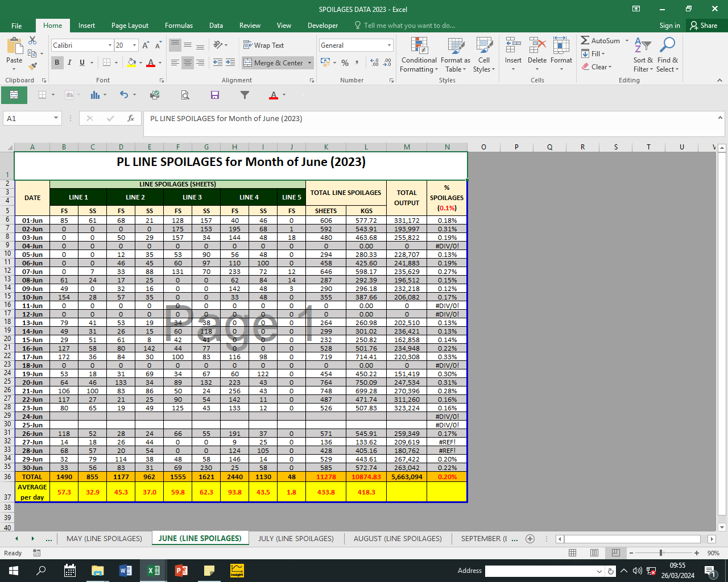728x582 pixels.
Task: Click the Share button
Action: (x=704, y=26)
